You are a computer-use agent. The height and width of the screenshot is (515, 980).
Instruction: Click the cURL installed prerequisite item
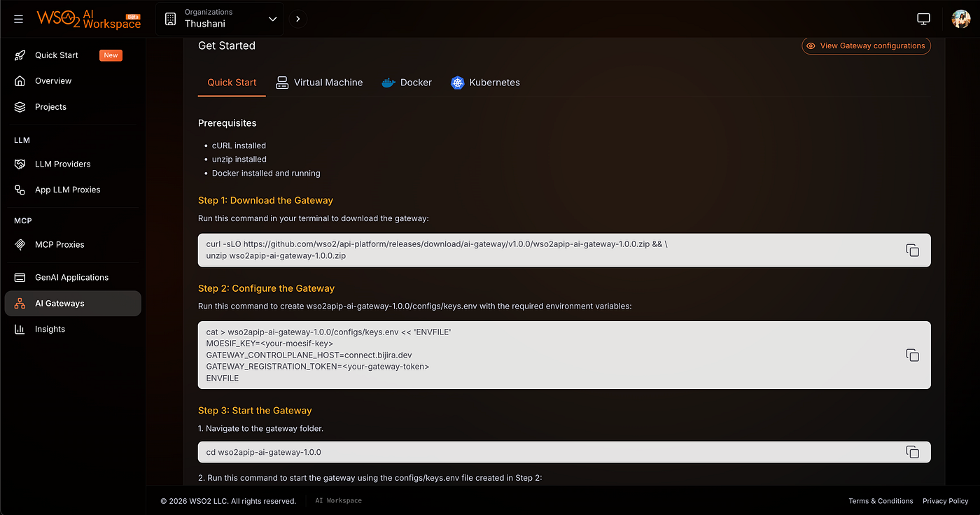pos(239,146)
